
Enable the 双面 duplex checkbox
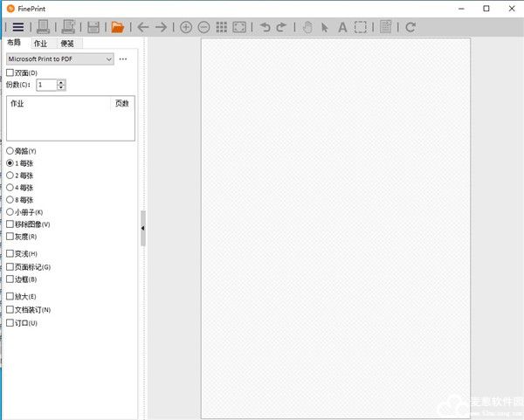coord(10,72)
